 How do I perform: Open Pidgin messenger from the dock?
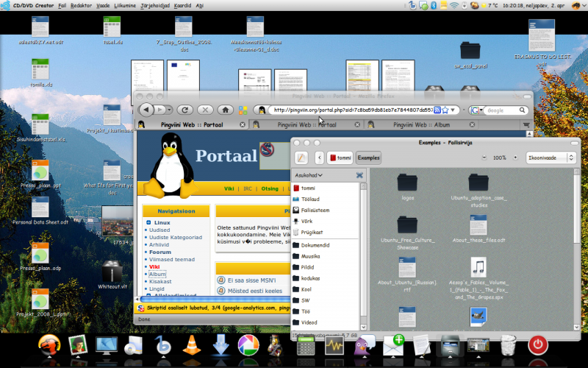coord(363,344)
